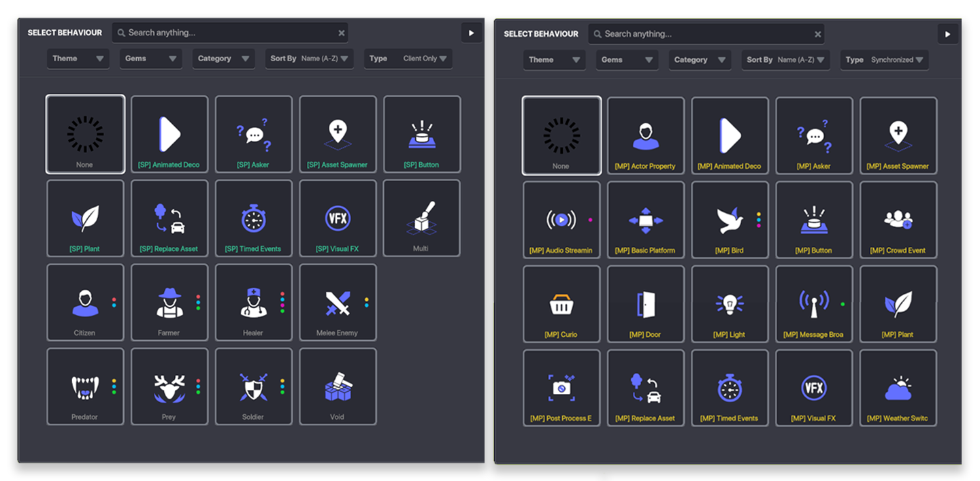Select the Multi behaviour tile
The height and width of the screenshot is (481, 980).
(x=422, y=218)
